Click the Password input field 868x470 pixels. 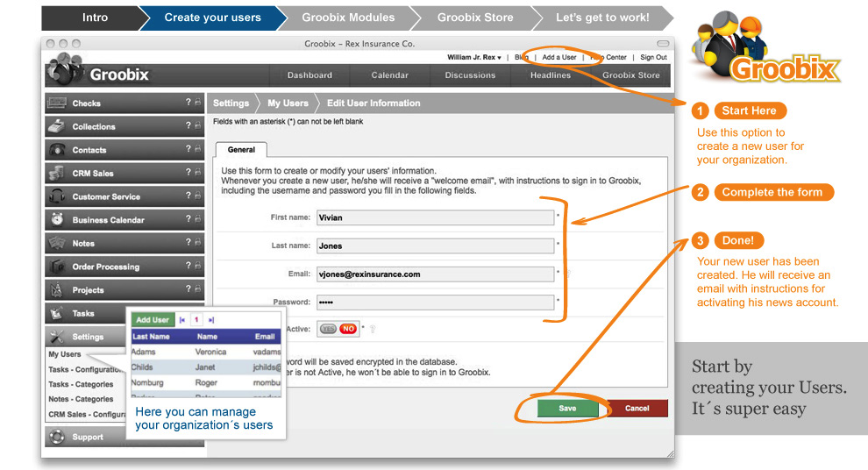click(435, 303)
